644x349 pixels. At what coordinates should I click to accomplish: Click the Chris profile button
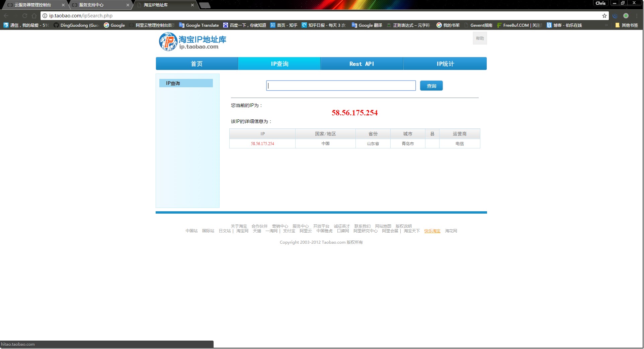600,3
